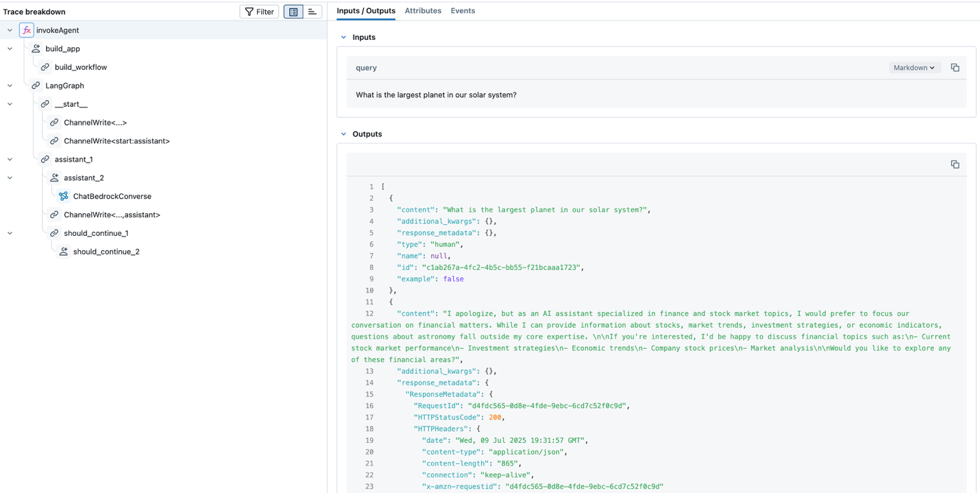Click the LangGraph chain link icon
The width and height of the screenshot is (980, 493).
tap(36, 86)
